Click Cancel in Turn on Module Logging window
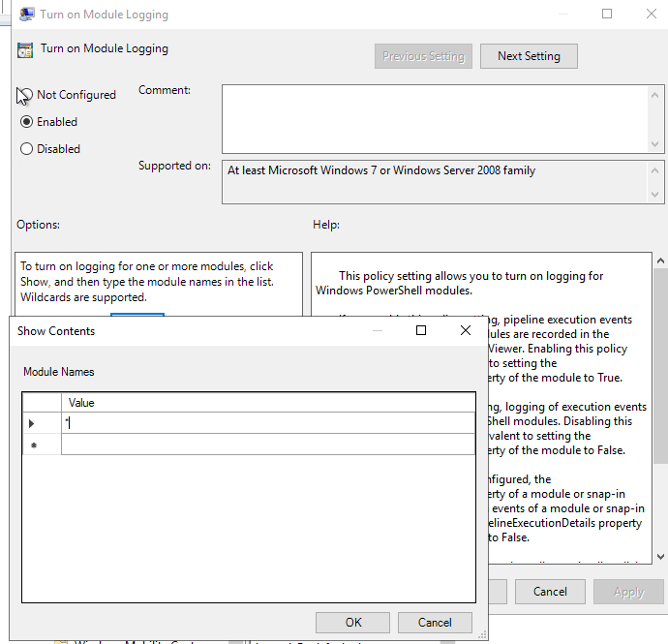The width and height of the screenshot is (668, 644). click(550, 592)
